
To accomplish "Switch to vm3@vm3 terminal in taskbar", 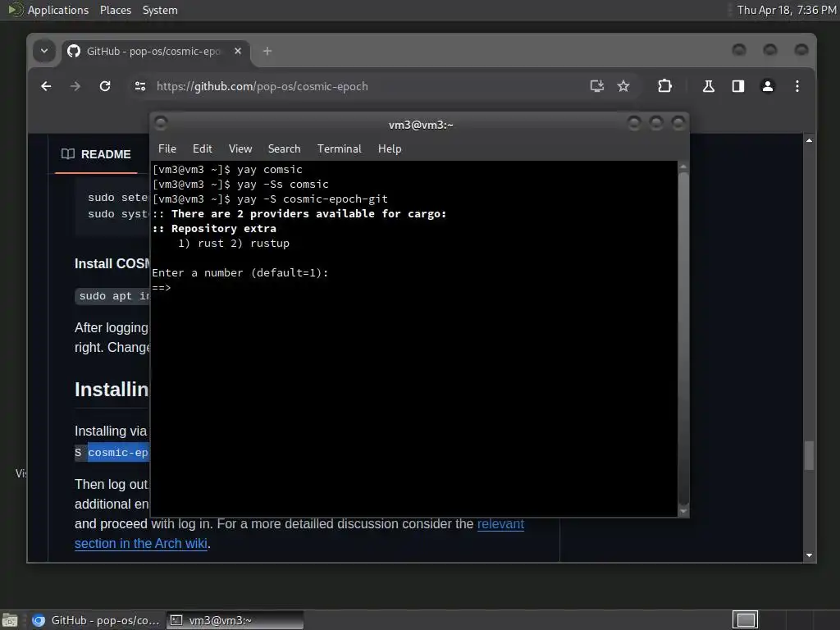I will click(235, 620).
